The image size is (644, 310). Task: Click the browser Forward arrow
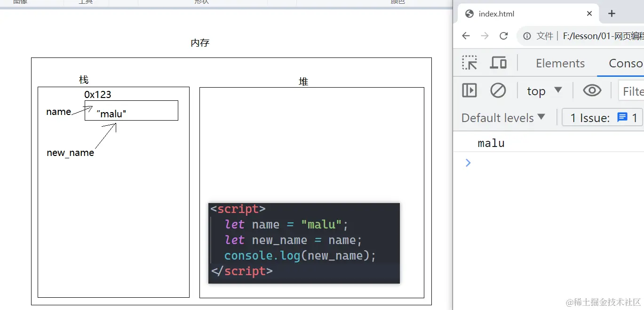485,36
